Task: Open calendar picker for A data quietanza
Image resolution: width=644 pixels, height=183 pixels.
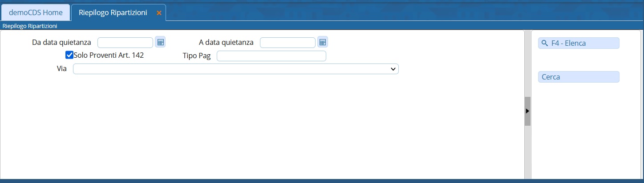Action: (323, 42)
